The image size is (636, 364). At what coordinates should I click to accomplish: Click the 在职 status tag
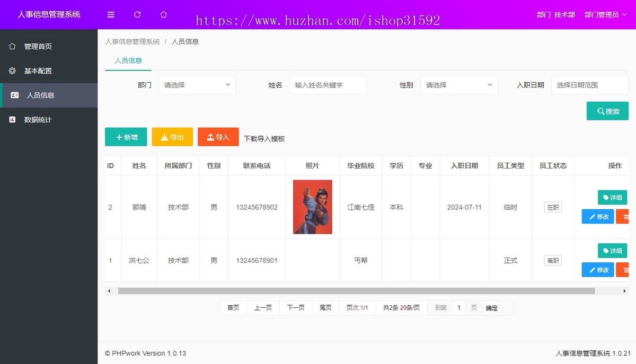point(553,207)
